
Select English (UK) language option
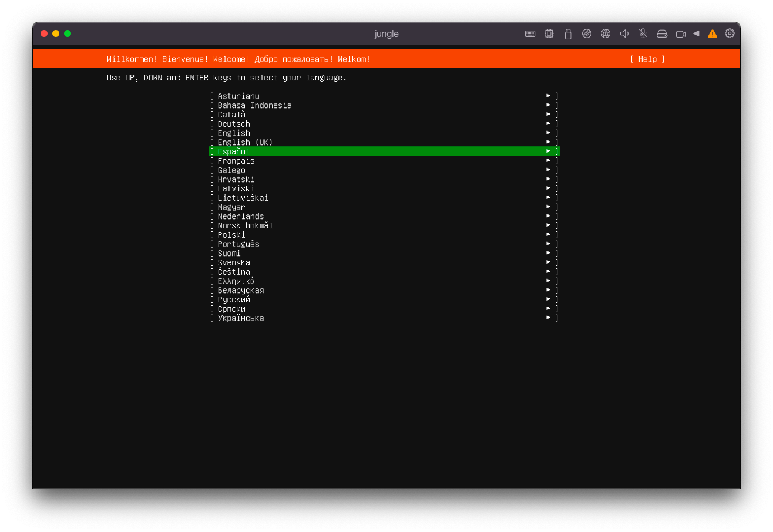click(245, 142)
